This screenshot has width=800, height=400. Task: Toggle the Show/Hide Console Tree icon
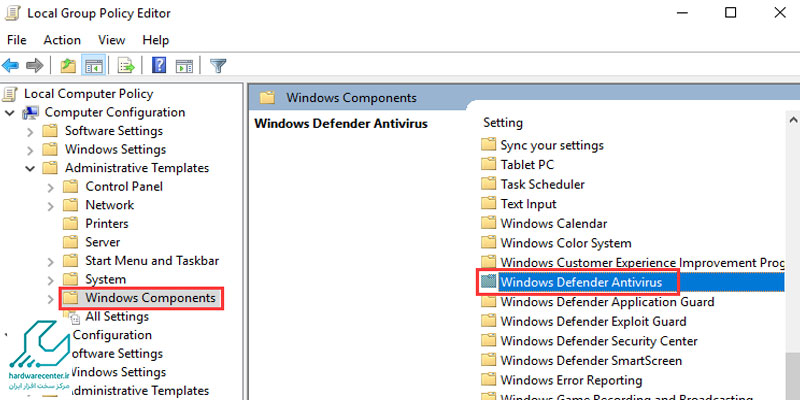click(x=94, y=66)
